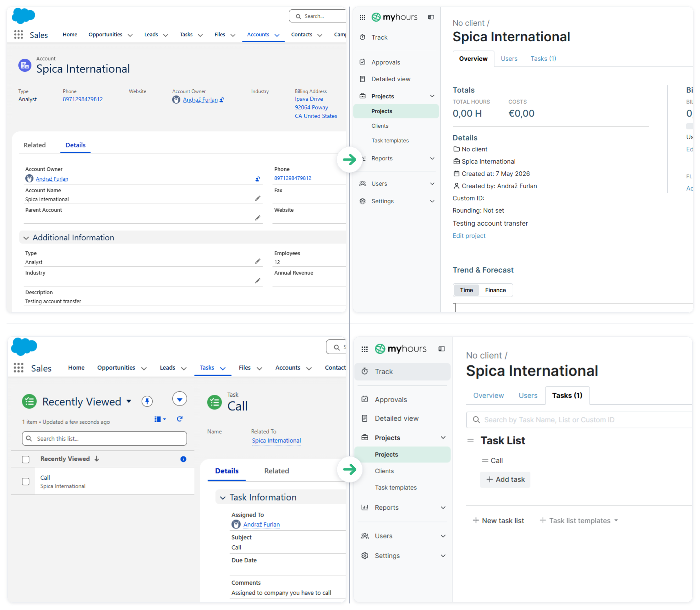Collapse the bottom My Hours sidebar
Screen dimensions: 700x610
tap(442, 349)
